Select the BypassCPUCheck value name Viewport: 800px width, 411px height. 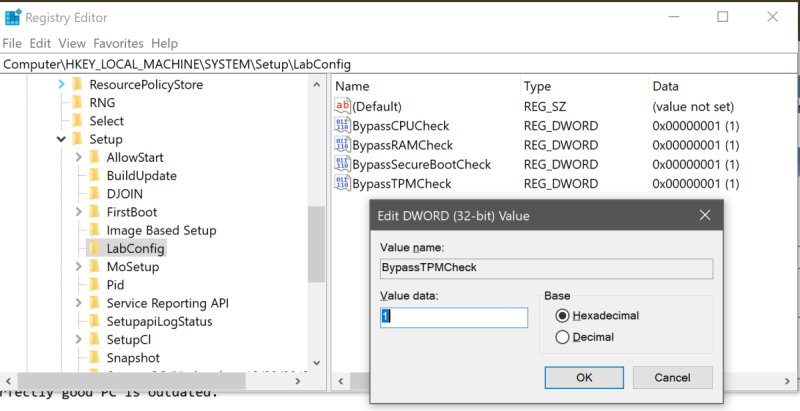[401, 126]
